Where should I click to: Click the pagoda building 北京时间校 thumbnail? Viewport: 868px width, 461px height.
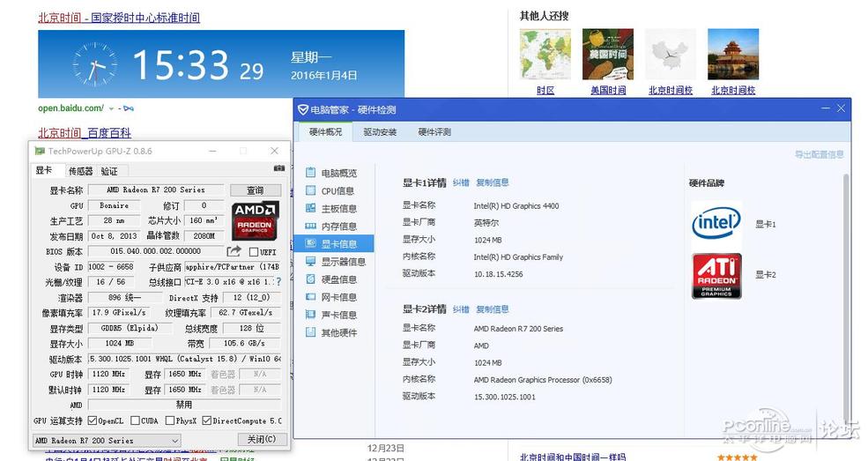click(733, 55)
